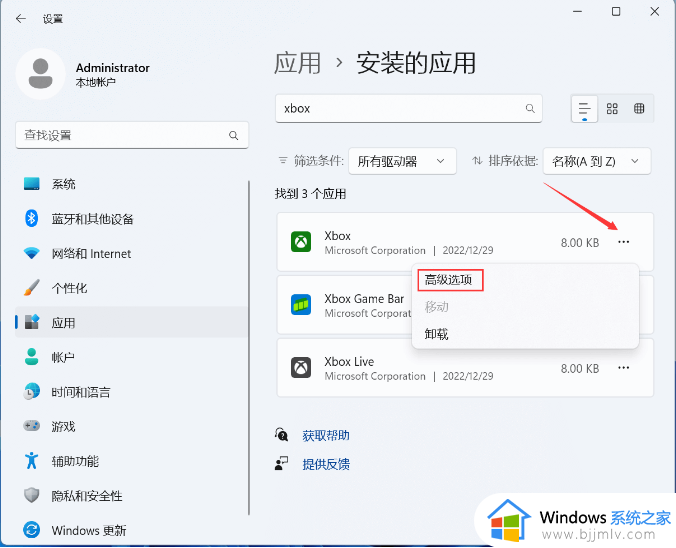Click the 应用 breadcrumb link

pyautogui.click(x=297, y=63)
